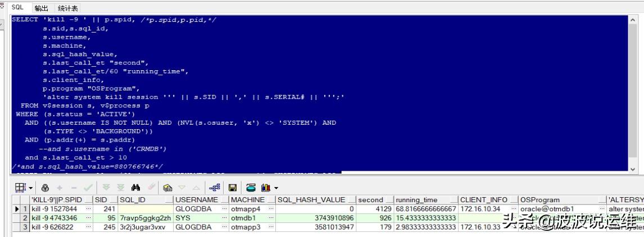Switch to the 输出 tab
The image size is (644, 237).
click(x=41, y=8)
